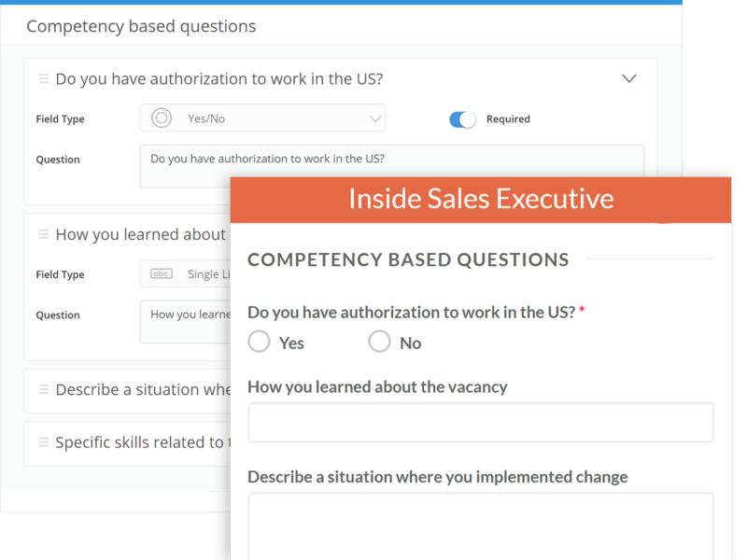Select the No radio button

pyautogui.click(x=380, y=342)
